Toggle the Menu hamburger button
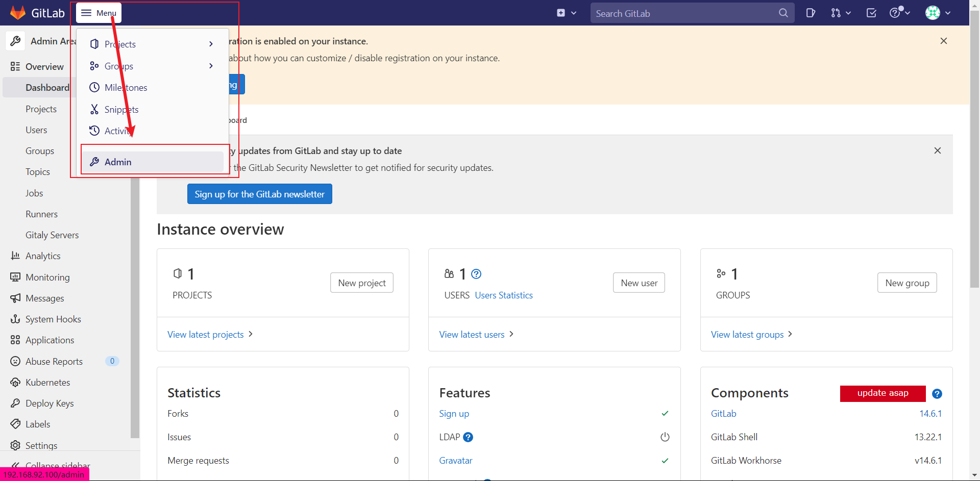This screenshot has width=980, height=481. (99, 13)
